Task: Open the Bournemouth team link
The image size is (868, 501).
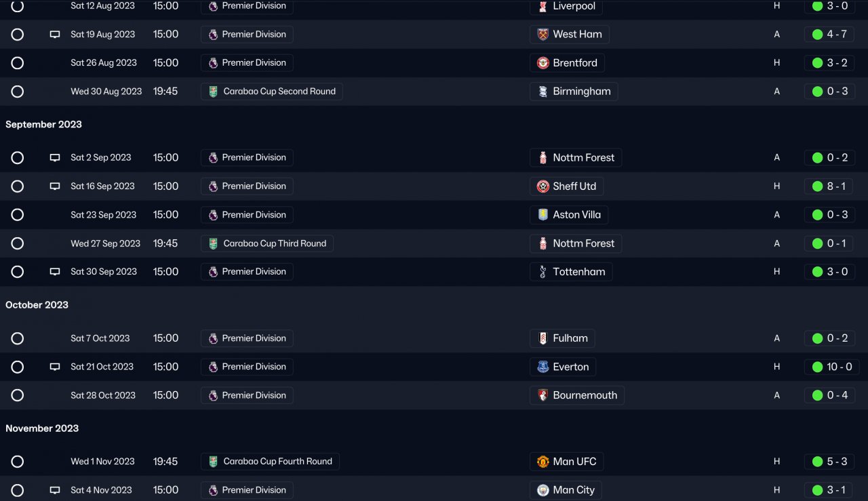Action: pos(585,395)
